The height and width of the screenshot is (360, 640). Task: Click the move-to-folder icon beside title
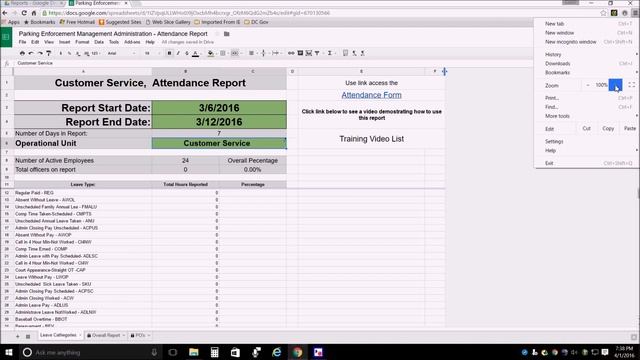pos(227,34)
